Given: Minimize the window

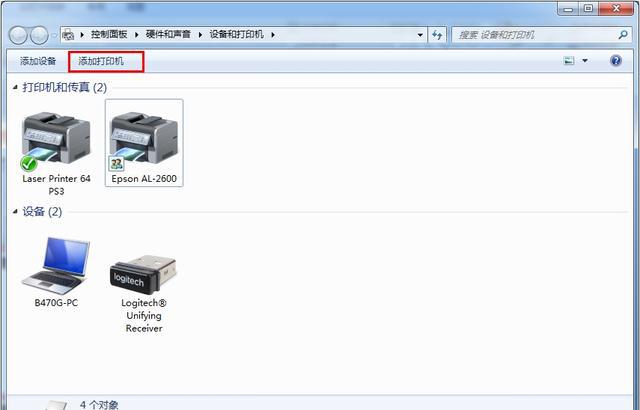Looking at the screenshot, I should pyautogui.click(x=568, y=9).
